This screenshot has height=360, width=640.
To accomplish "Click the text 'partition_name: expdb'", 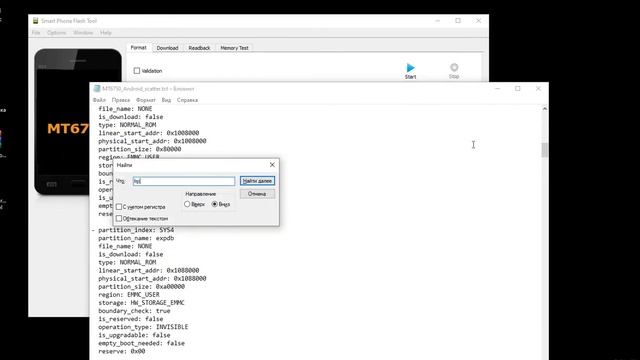I will (136, 238).
